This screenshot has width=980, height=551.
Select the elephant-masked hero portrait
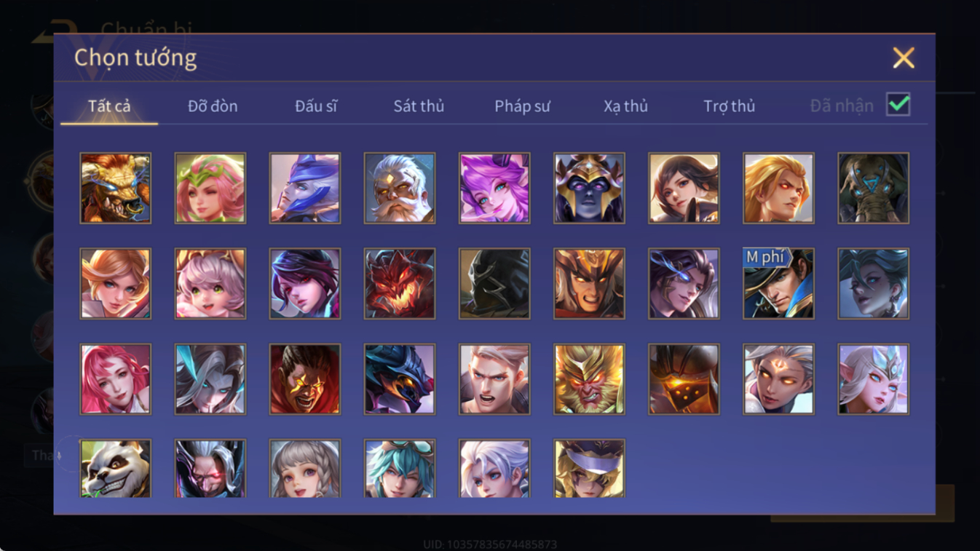(x=873, y=188)
